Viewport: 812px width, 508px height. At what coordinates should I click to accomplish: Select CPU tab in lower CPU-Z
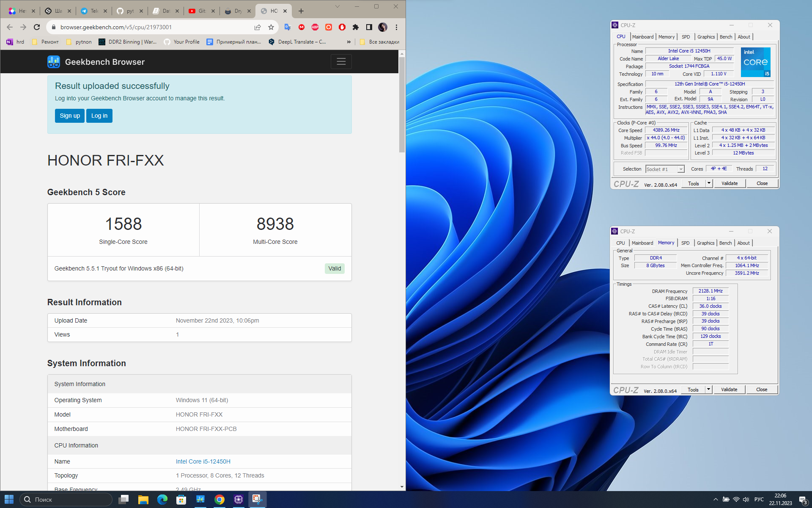click(620, 243)
